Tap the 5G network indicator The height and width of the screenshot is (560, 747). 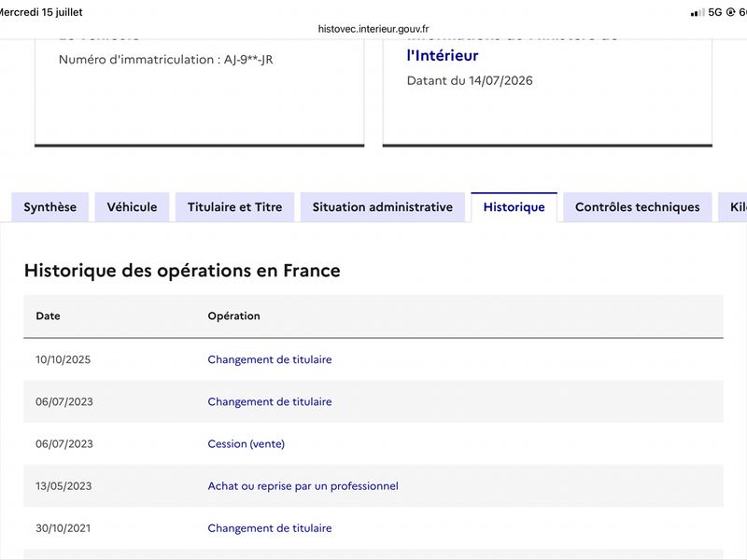click(715, 12)
